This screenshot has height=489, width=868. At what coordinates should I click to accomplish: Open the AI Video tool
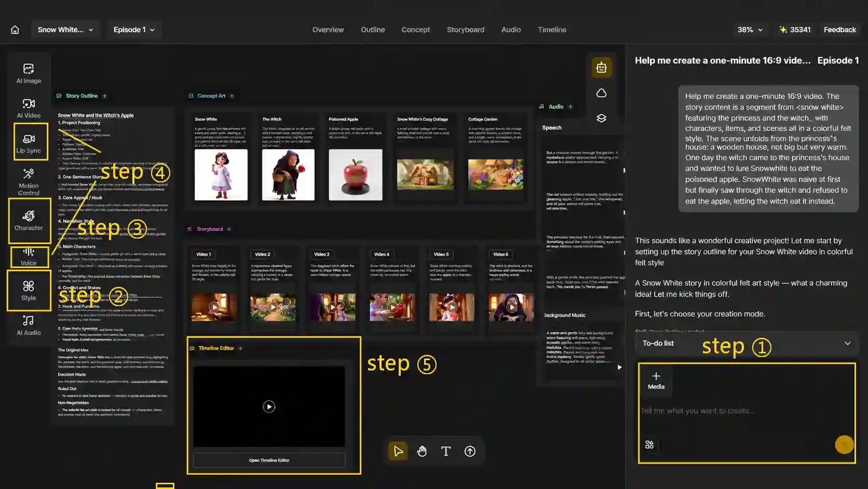point(29,108)
